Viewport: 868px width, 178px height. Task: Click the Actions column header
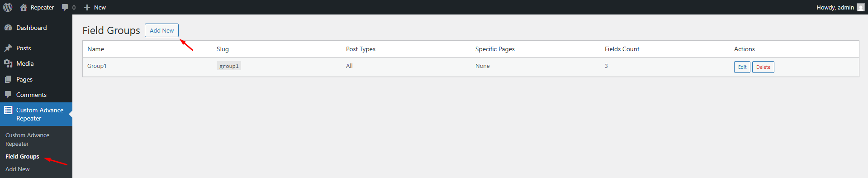(744, 49)
